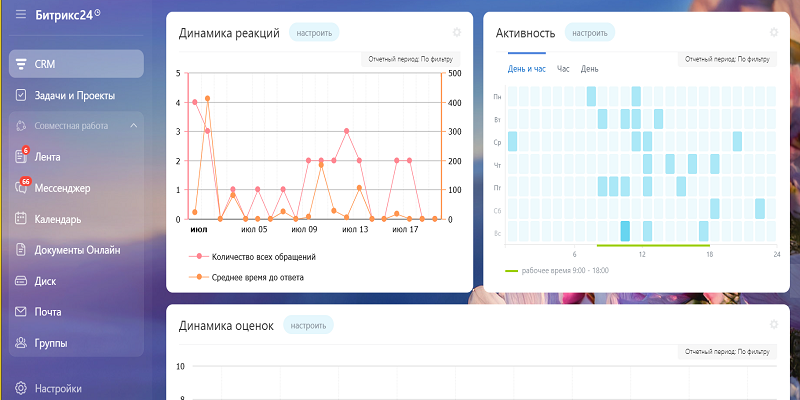Click настроить in Динамика оценок widget
The width and height of the screenshot is (800, 400).
[309, 326]
